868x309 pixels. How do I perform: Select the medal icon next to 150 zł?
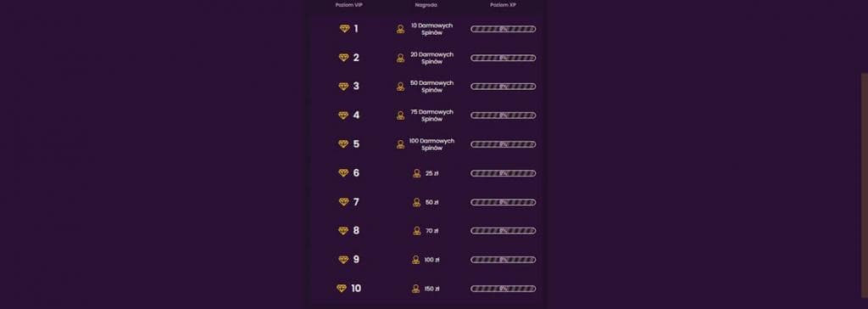415,289
